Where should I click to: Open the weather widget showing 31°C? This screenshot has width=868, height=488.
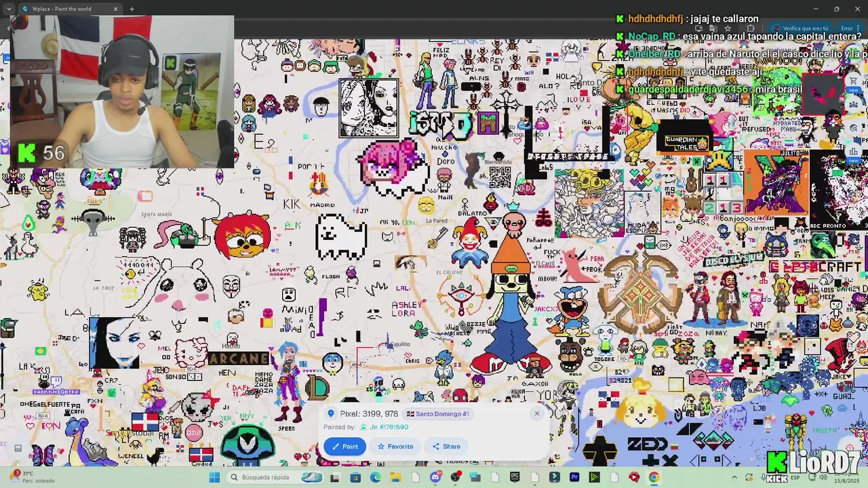click(x=34, y=477)
